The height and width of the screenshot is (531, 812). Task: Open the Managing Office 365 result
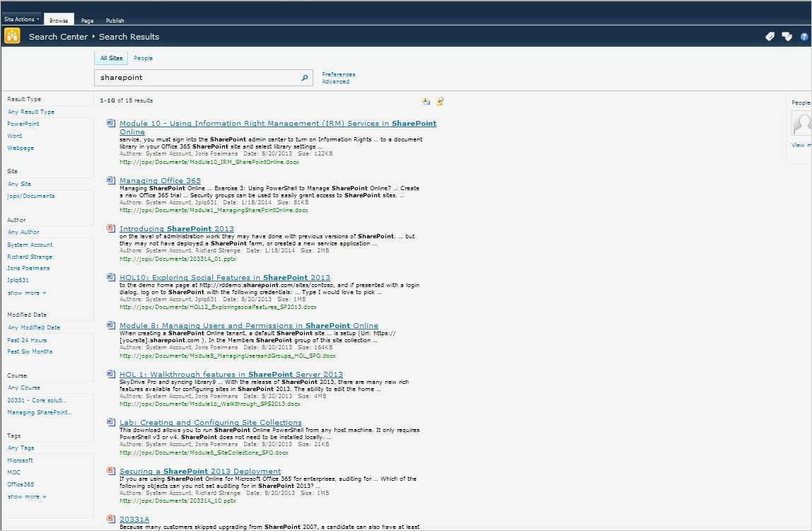tap(160, 180)
